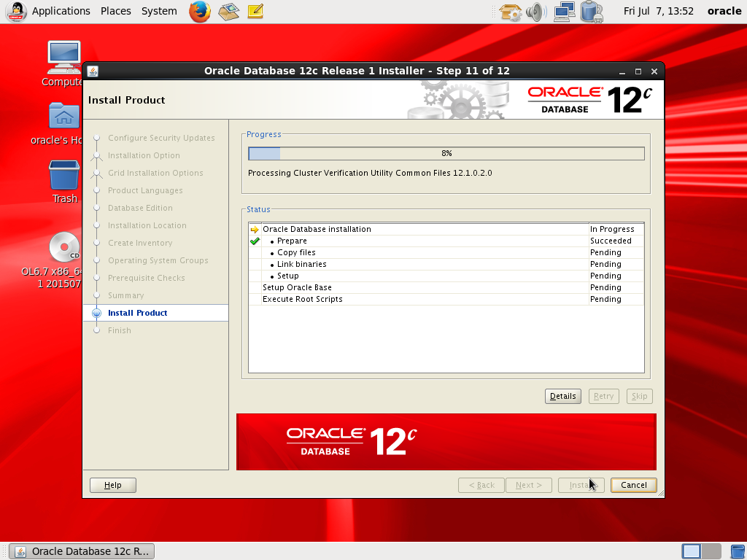Open the mail application icon in the top panel
The width and height of the screenshot is (747, 560).
tap(228, 11)
